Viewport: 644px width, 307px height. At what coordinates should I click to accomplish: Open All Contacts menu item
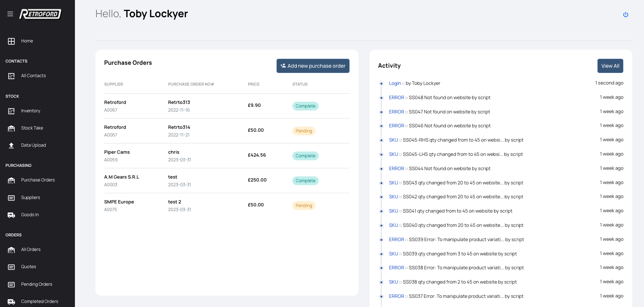34,76
